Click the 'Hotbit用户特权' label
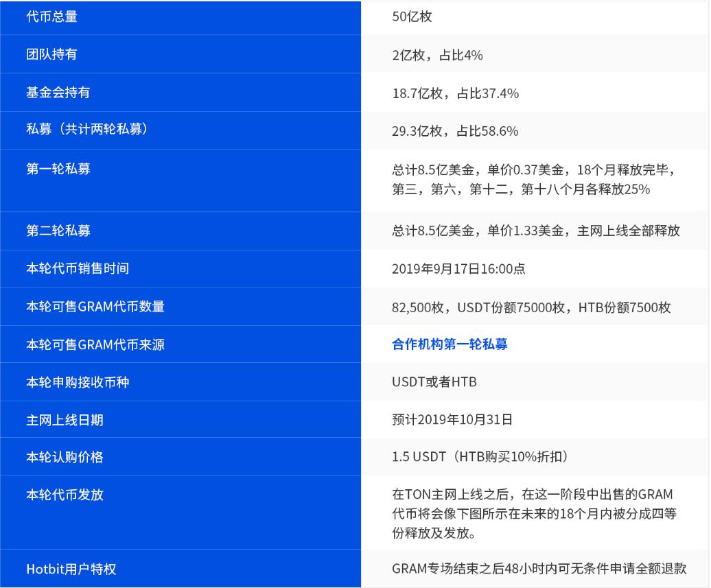This screenshot has width=711, height=588. pos(71,569)
